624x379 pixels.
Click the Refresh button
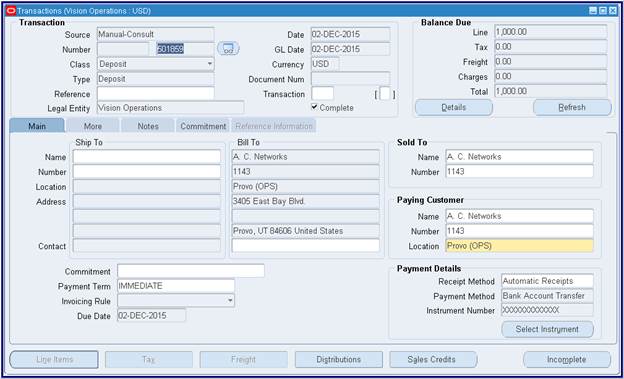coord(572,107)
